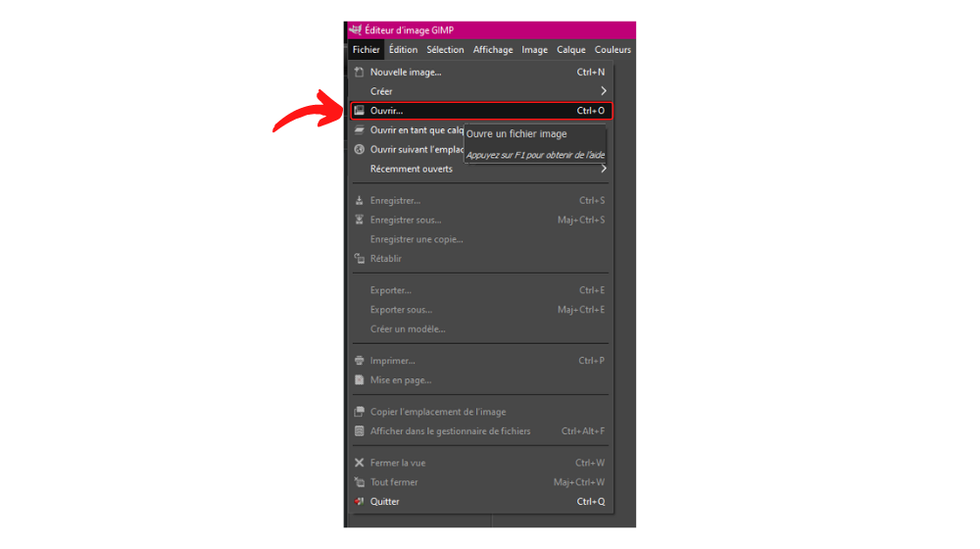The width and height of the screenshot is (980, 549).
Task: Click the GIMP Wilber logo in title bar
Action: point(356,29)
